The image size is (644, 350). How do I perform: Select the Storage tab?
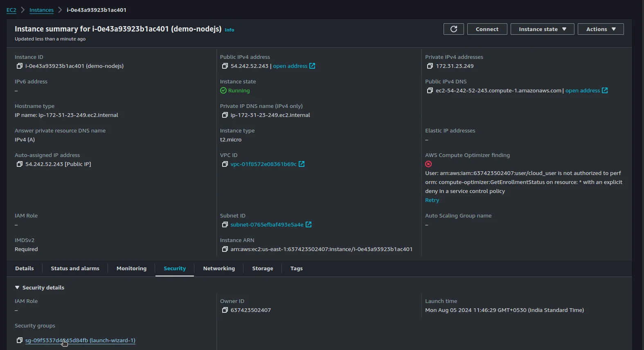point(262,268)
